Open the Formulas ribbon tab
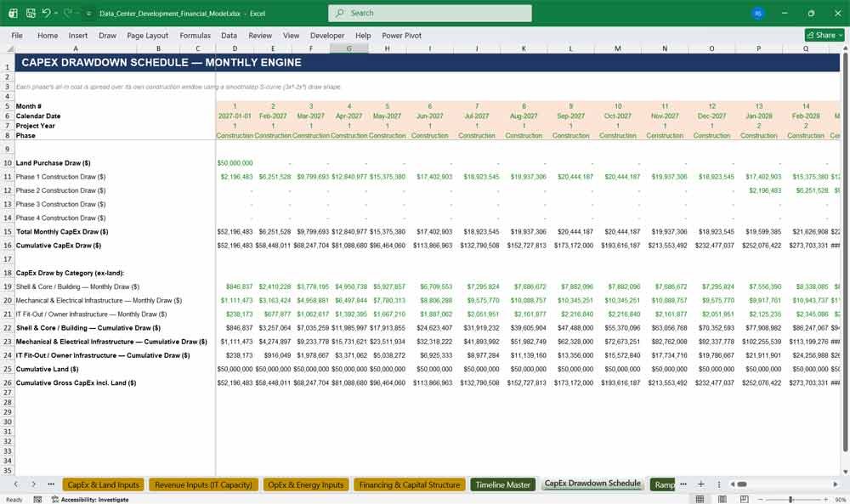This screenshot has height=504, width=850. [x=195, y=35]
